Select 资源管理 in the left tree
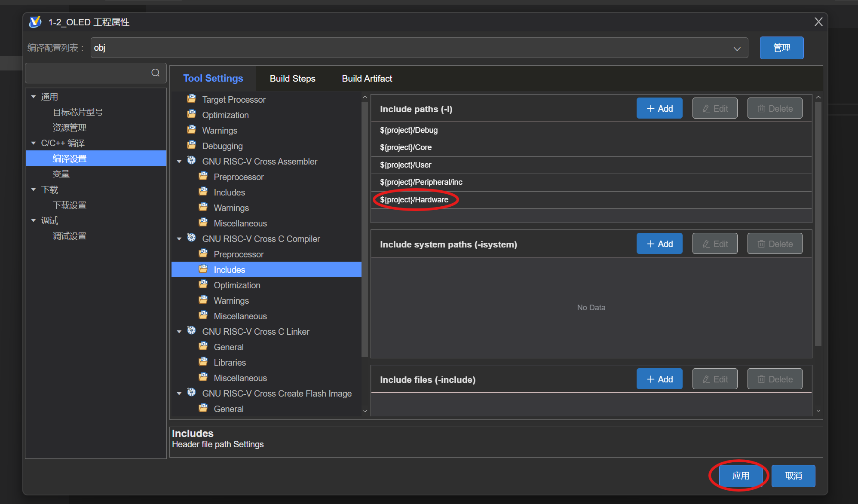The image size is (858, 504). (x=70, y=128)
